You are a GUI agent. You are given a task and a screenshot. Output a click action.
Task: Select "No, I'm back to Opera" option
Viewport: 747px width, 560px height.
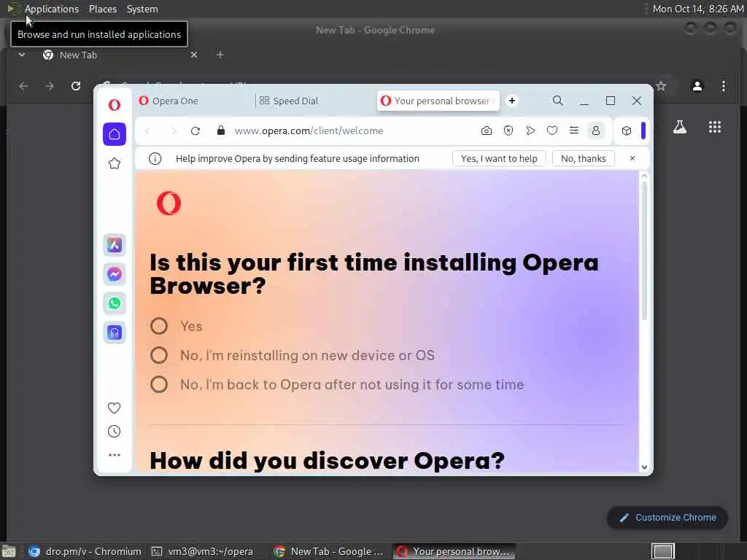[159, 384]
